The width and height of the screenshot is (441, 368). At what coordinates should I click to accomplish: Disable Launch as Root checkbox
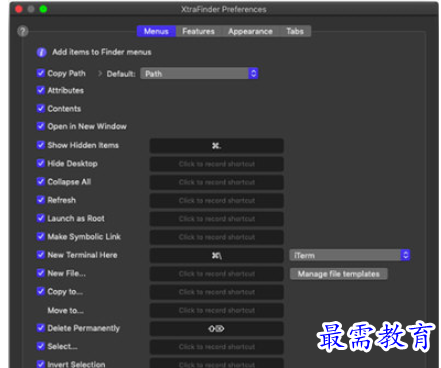[x=41, y=218]
